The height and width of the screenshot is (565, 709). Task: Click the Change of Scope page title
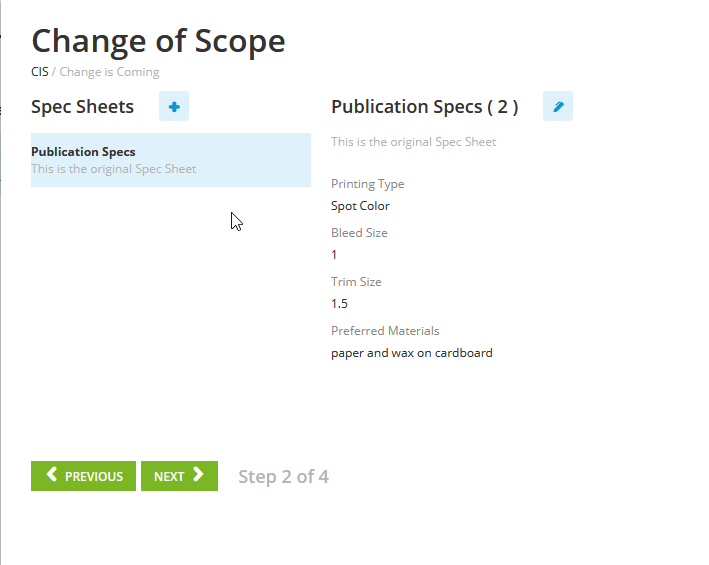click(158, 41)
